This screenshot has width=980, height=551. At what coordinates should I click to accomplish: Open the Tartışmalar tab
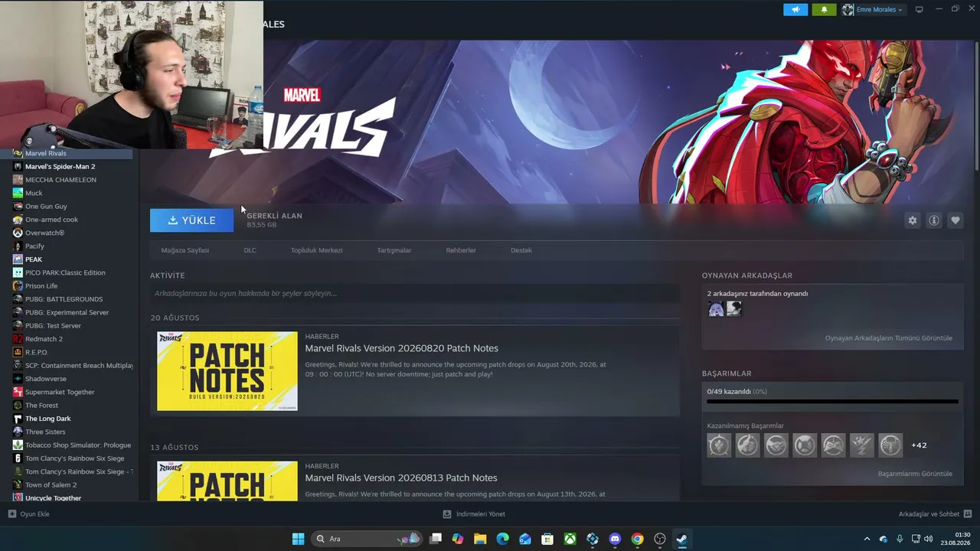[394, 250]
